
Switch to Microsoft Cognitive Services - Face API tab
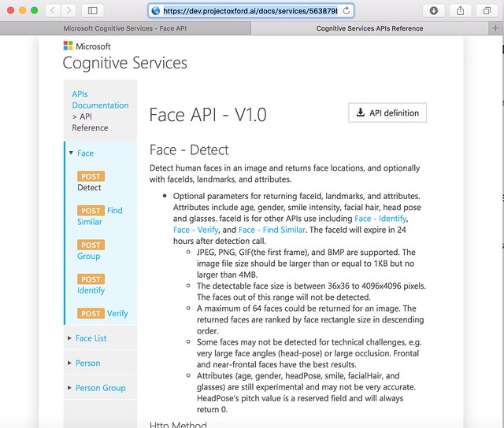pyautogui.click(x=125, y=28)
